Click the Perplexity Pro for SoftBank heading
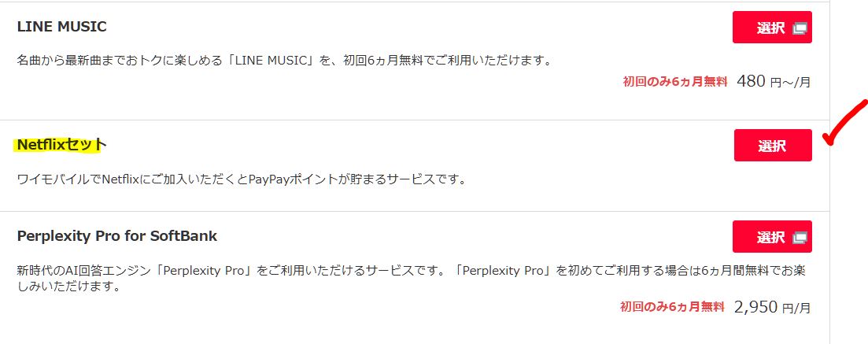The width and height of the screenshot is (868, 344). coord(117,236)
